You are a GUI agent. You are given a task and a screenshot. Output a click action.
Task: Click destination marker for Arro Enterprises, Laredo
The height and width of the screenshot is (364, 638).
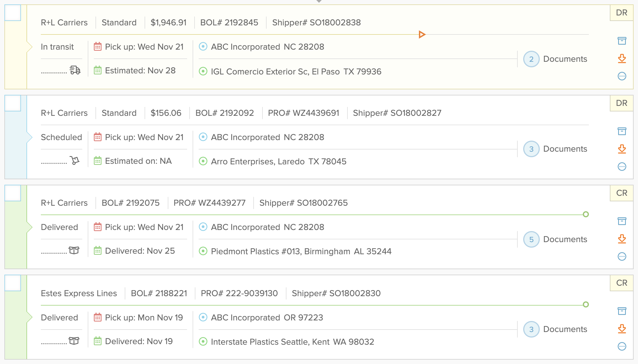point(203,161)
